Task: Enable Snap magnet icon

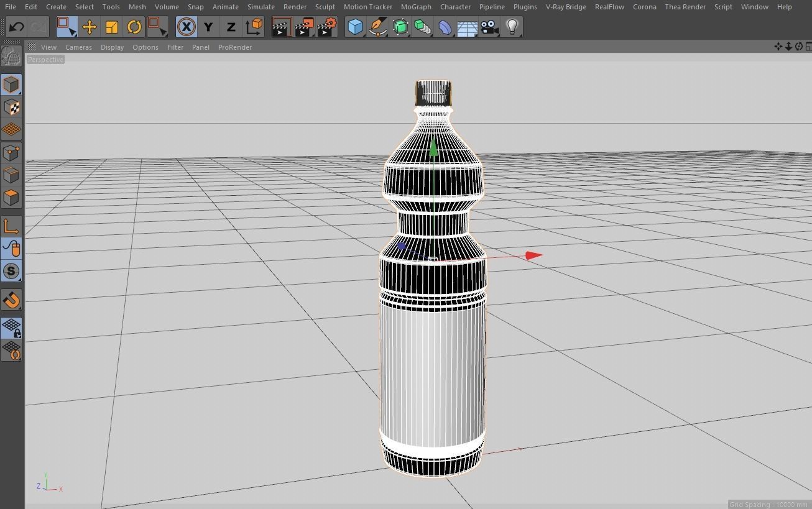Action: click(11, 300)
